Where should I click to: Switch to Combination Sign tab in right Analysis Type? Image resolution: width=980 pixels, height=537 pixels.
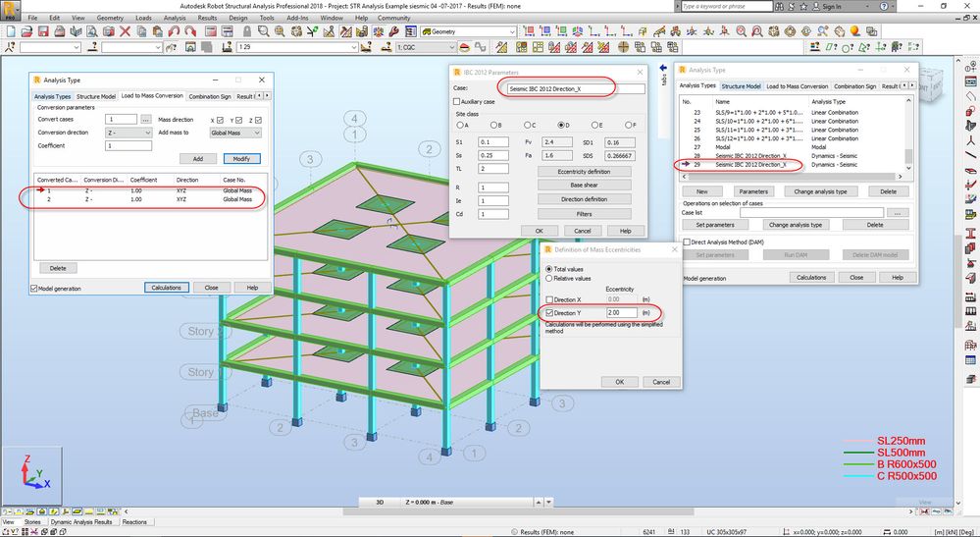[855, 86]
